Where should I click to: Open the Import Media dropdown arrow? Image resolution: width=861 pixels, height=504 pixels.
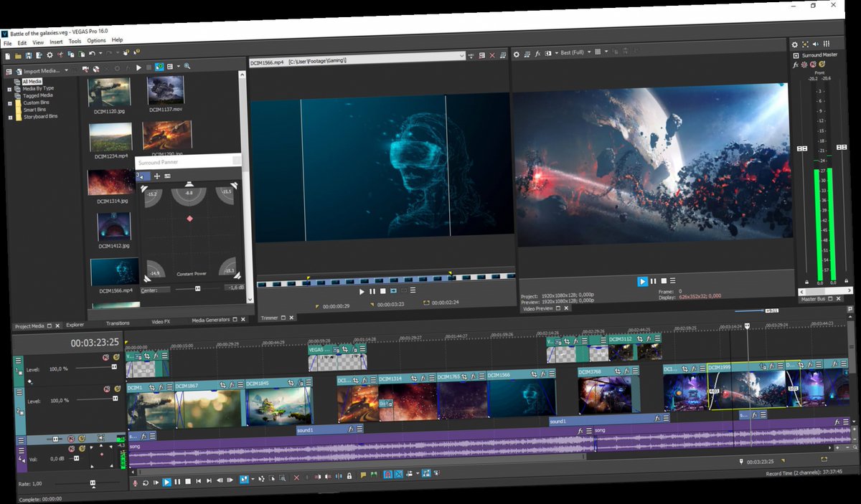tap(66, 70)
